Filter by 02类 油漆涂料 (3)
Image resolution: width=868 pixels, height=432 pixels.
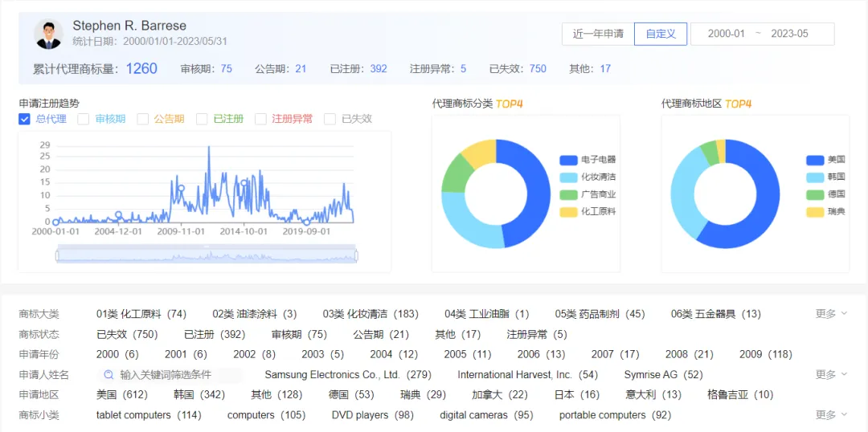pos(255,314)
